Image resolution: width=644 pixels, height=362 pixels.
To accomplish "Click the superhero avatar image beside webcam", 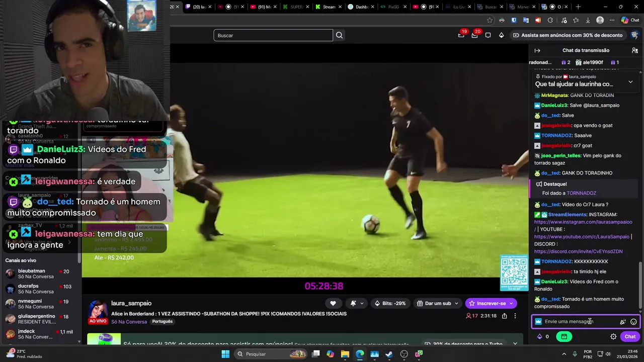I will coord(141,16).
